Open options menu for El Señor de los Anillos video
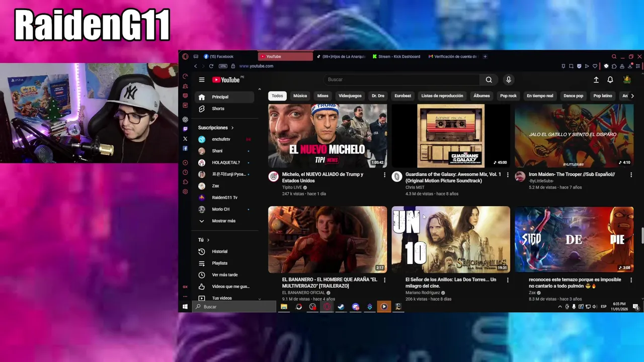The width and height of the screenshot is (644, 362). click(507, 280)
